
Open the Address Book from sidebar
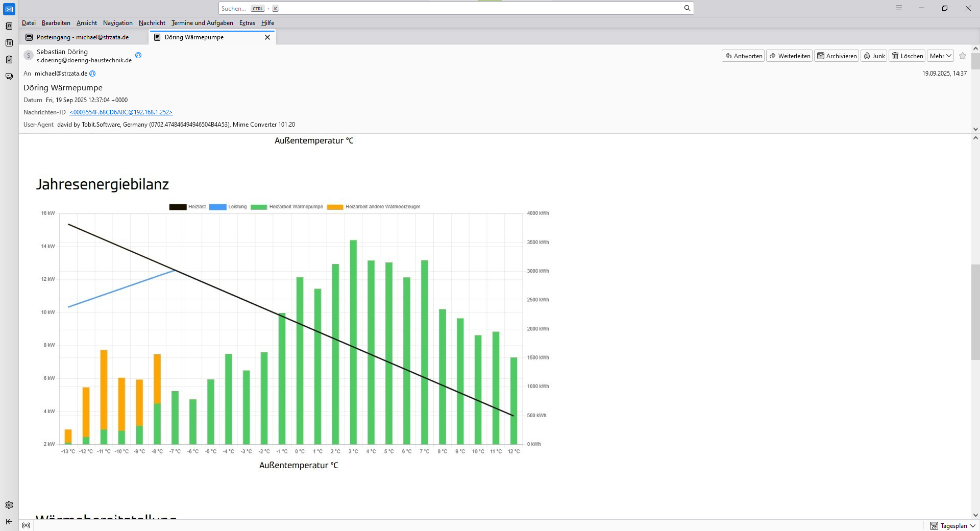tap(9, 26)
